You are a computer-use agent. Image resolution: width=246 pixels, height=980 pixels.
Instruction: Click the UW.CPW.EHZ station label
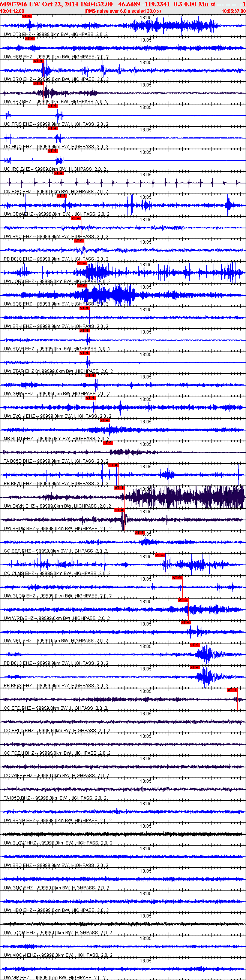pyautogui.click(x=57, y=214)
